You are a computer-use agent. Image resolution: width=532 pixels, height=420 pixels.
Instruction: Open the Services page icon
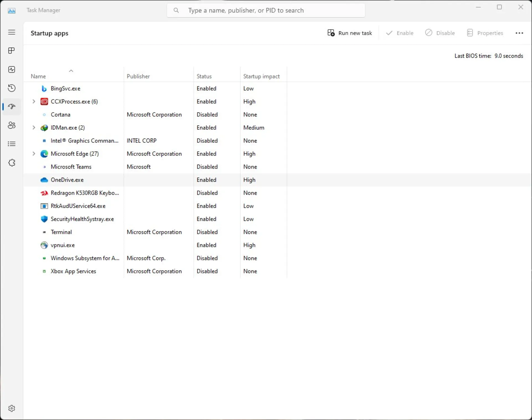[12, 163]
